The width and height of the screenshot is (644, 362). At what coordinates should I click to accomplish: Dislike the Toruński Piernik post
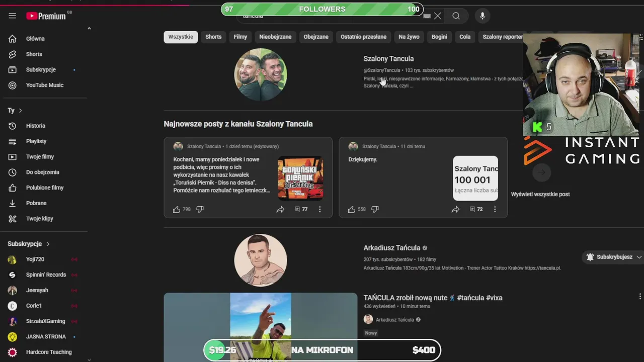pos(200,209)
